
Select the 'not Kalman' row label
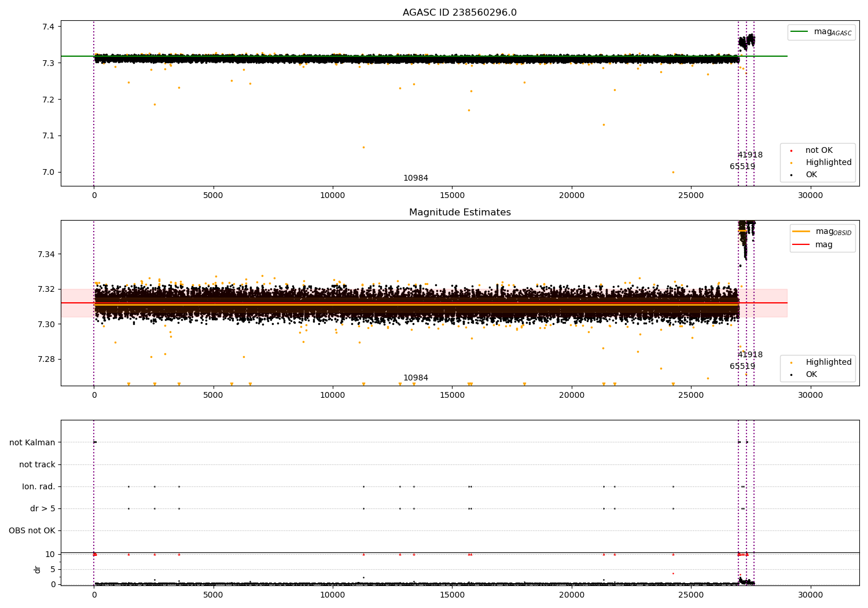pyautogui.click(x=32, y=442)
